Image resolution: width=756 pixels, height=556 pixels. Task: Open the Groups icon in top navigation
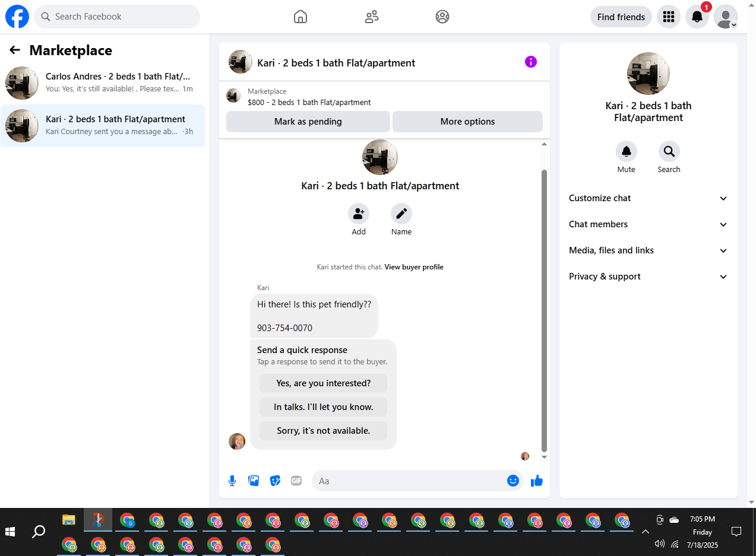point(442,17)
